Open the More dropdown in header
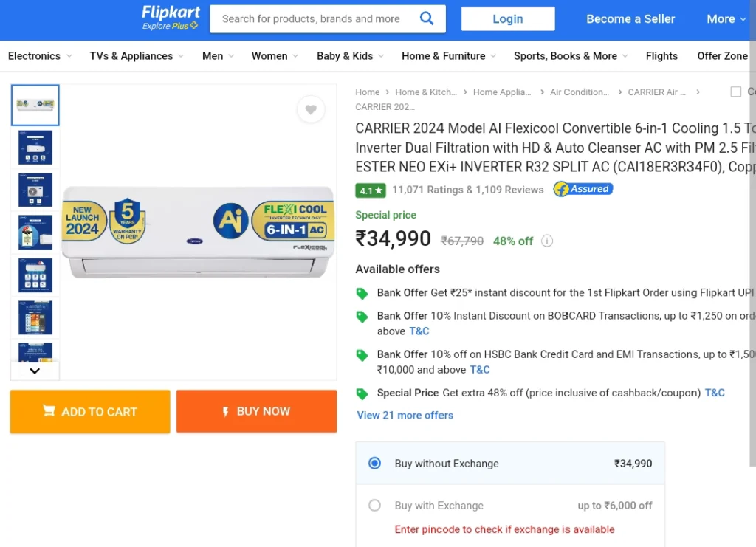 [726, 18]
